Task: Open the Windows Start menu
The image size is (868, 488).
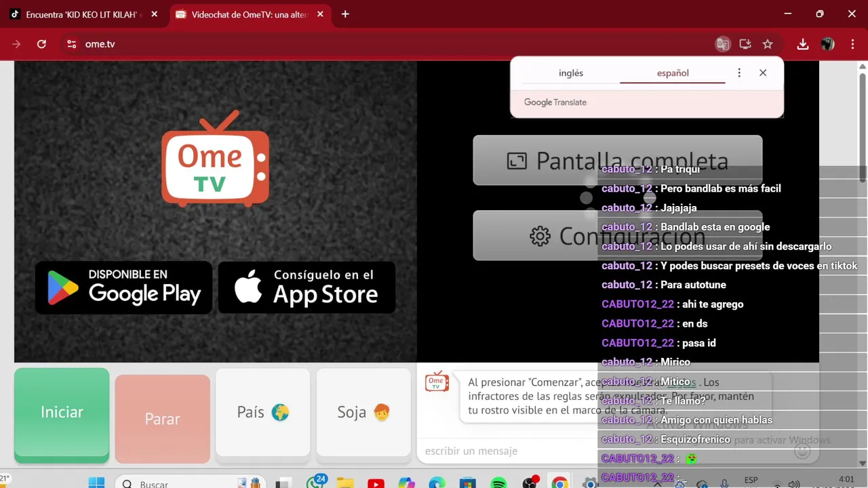Action: 96,483
